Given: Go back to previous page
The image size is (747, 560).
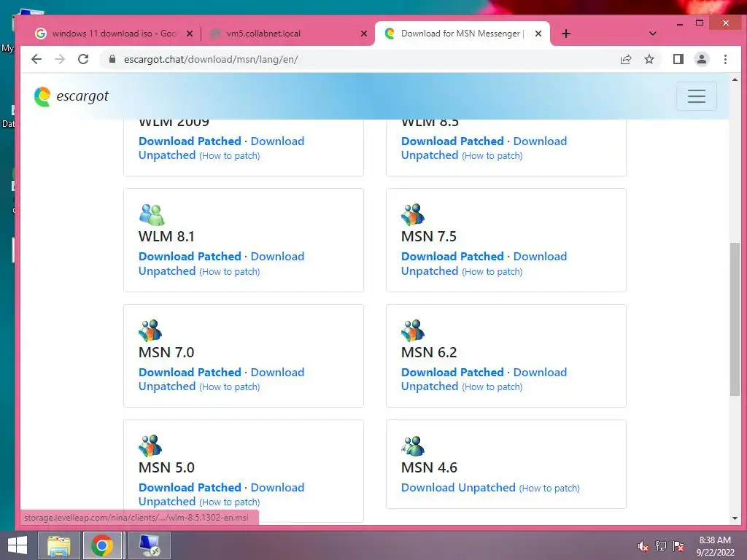Looking at the screenshot, I should (36, 59).
